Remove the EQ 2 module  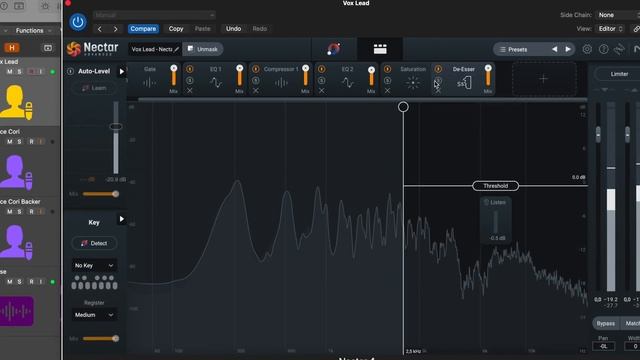[322, 91]
